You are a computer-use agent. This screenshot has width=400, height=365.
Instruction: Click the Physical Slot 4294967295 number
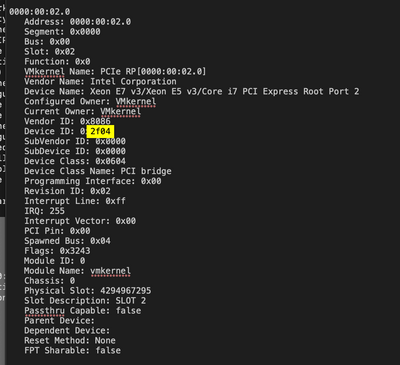pos(126,291)
